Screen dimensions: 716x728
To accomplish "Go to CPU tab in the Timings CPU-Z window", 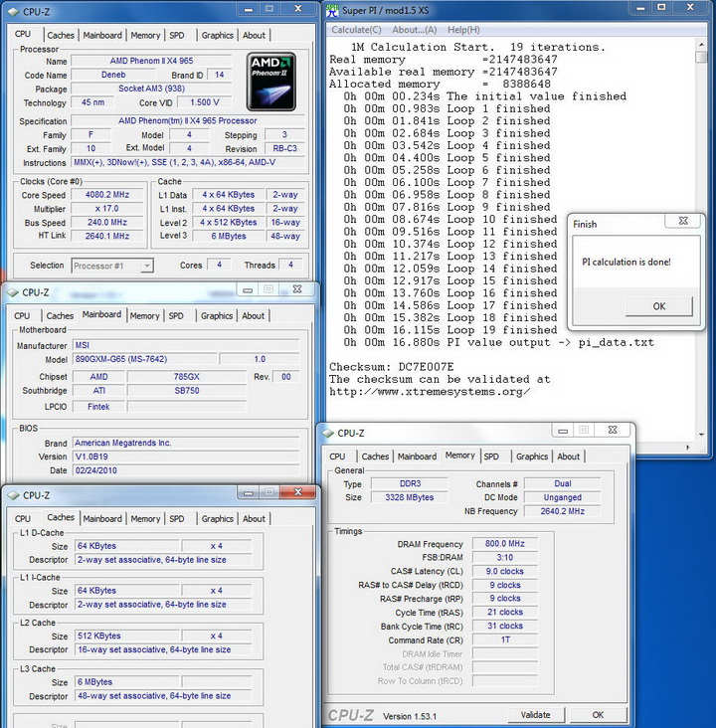I will click(337, 456).
